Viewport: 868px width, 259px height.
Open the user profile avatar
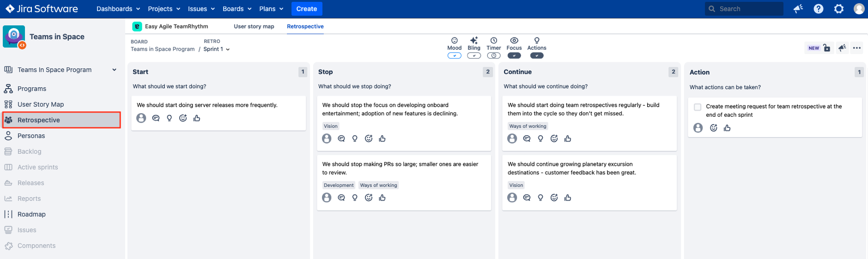[x=859, y=9]
